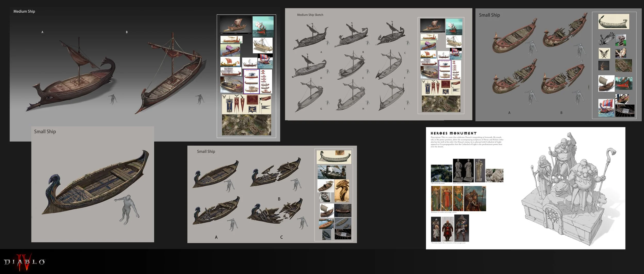Select "Small Ship" title in blue broken-boats panel

[206, 152]
